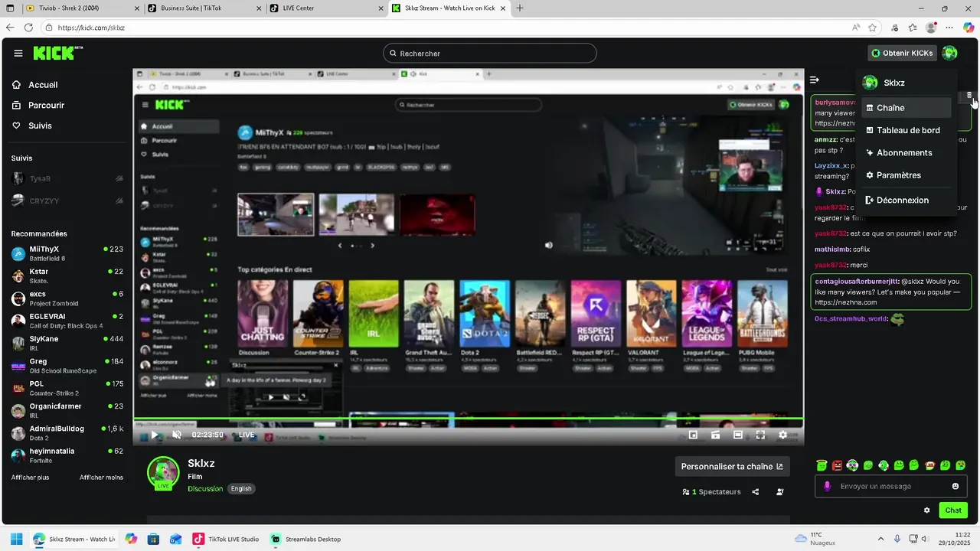Enter fullscreen on the video player
Image resolution: width=980 pixels, height=551 pixels.
pos(760,435)
